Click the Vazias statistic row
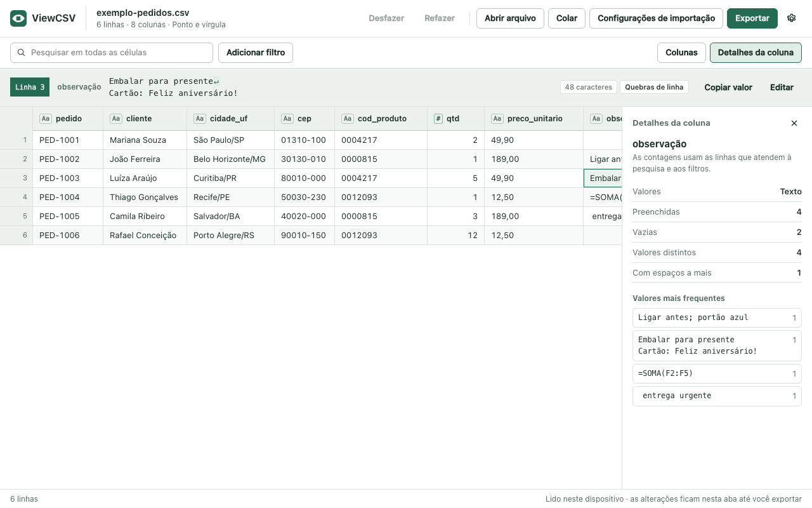812x508 pixels. click(717, 232)
